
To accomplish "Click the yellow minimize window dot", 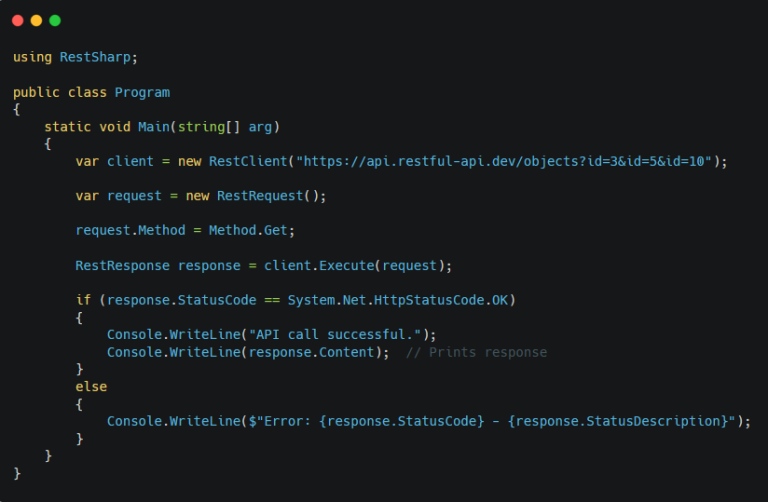I will (x=36, y=21).
